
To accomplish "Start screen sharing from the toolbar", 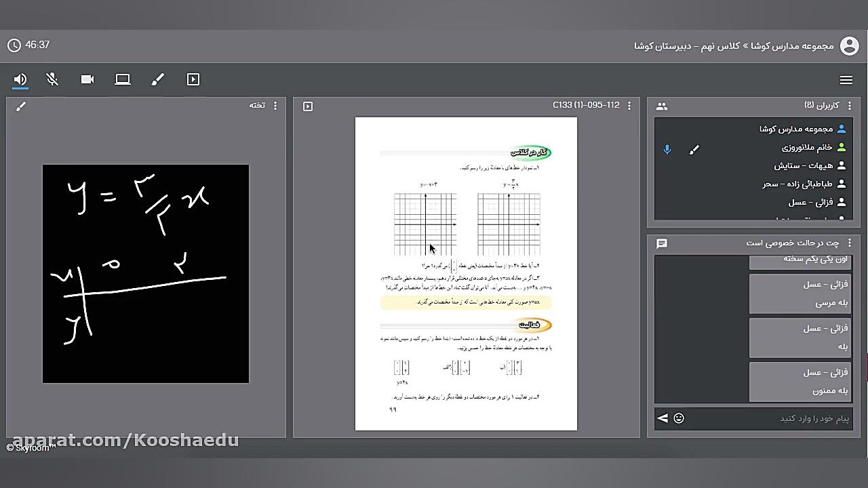I will coord(123,79).
